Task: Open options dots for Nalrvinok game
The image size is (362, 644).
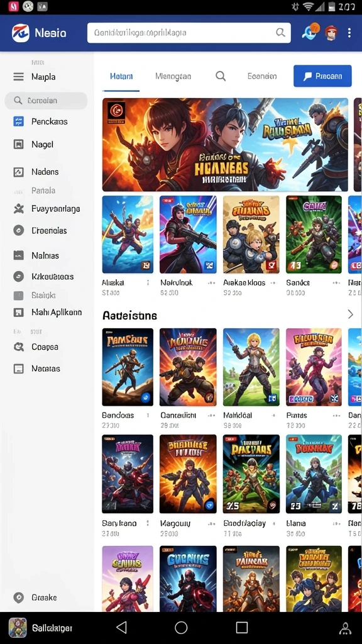Action: pos(211,282)
